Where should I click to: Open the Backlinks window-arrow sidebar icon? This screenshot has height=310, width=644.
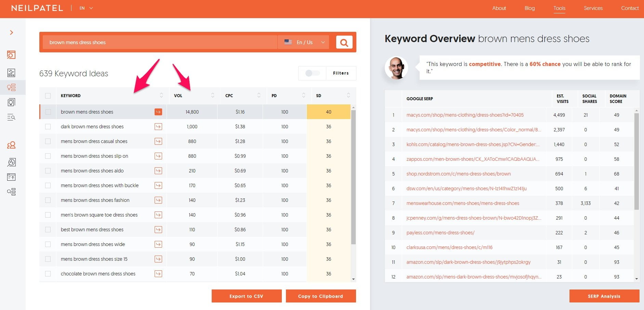(x=11, y=177)
